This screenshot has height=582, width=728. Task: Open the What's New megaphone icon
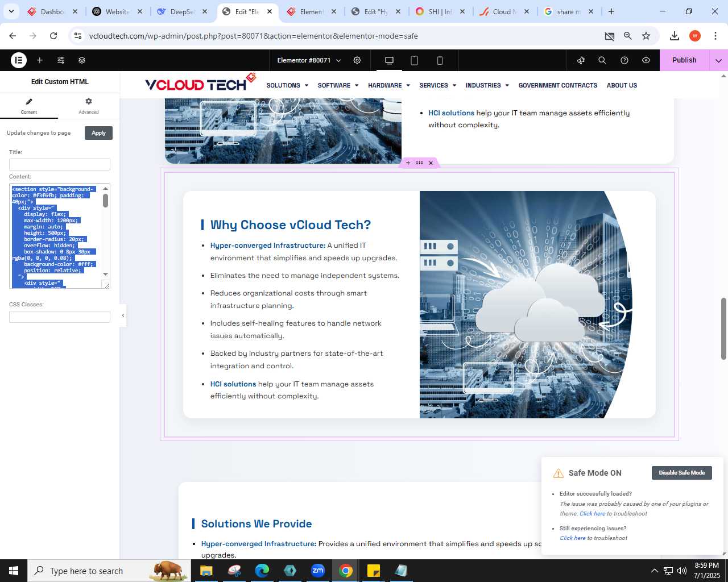pyautogui.click(x=581, y=60)
